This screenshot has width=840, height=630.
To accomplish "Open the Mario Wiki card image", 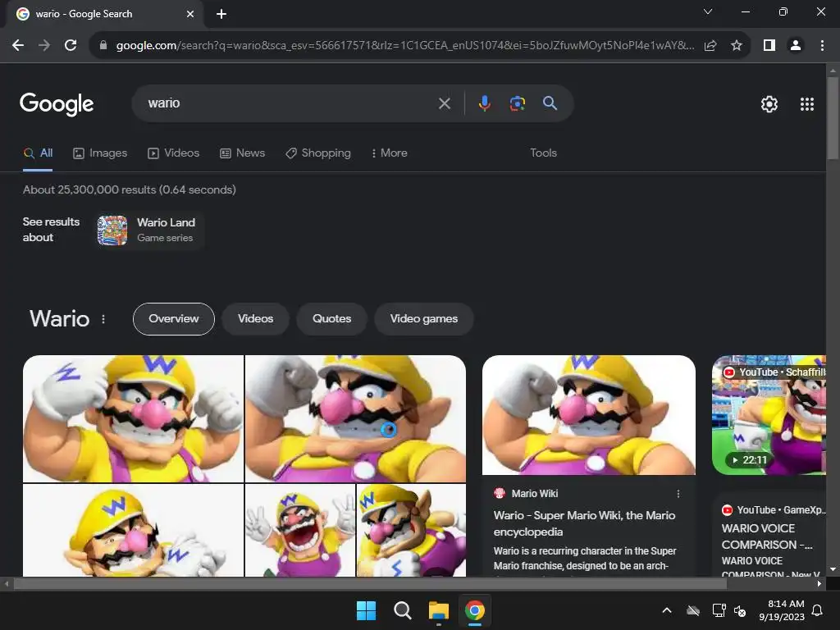I will pos(589,415).
